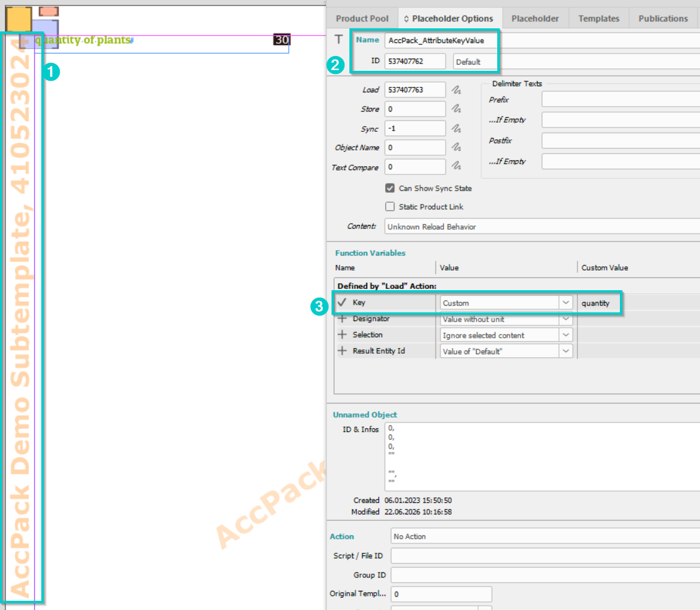Click the yellow frame icon in document
Viewport: 700px width, 610px height.
point(18,18)
